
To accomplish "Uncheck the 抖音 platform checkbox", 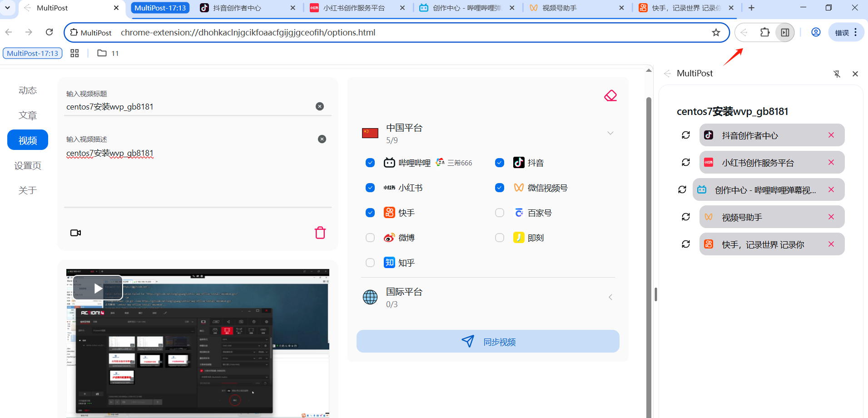I will 500,163.
